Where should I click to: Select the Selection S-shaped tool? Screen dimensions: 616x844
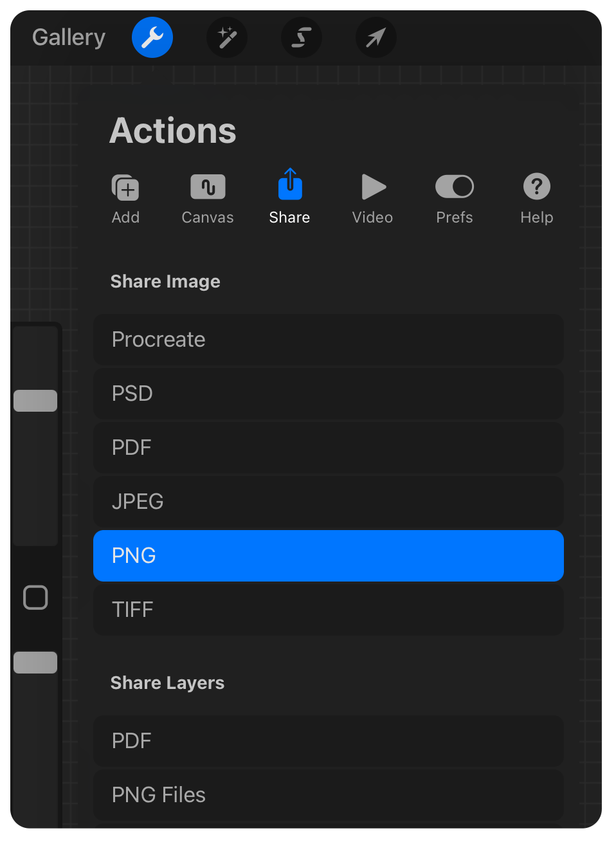[302, 37]
